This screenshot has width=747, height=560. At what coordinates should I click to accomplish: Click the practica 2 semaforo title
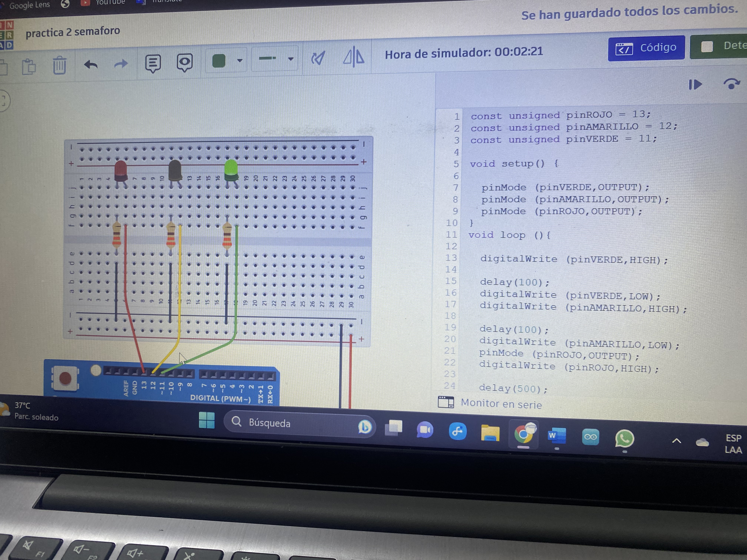pyautogui.click(x=73, y=32)
